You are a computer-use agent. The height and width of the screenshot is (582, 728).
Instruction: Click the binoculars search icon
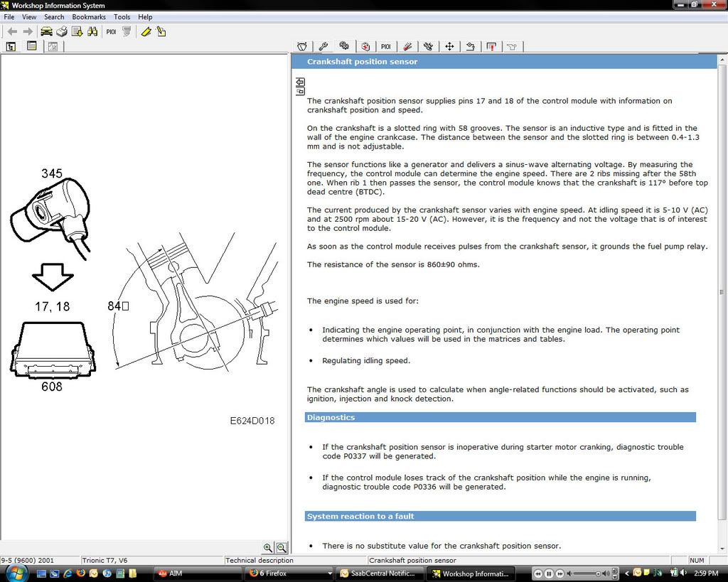92,31
